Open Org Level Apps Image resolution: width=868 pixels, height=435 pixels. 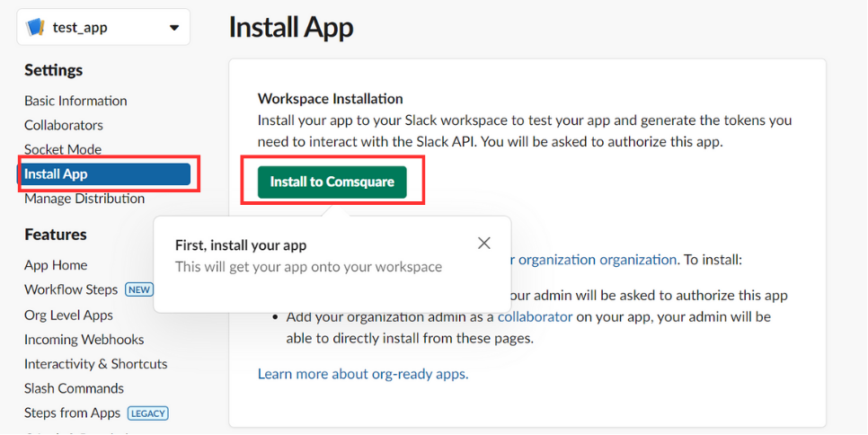pyautogui.click(x=68, y=315)
